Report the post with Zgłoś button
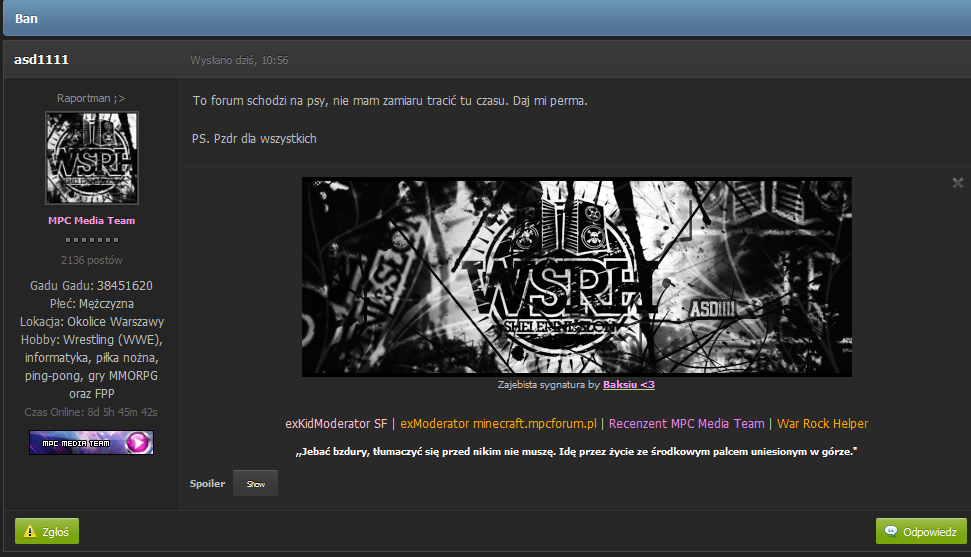This screenshot has height=557, width=971. [47, 531]
